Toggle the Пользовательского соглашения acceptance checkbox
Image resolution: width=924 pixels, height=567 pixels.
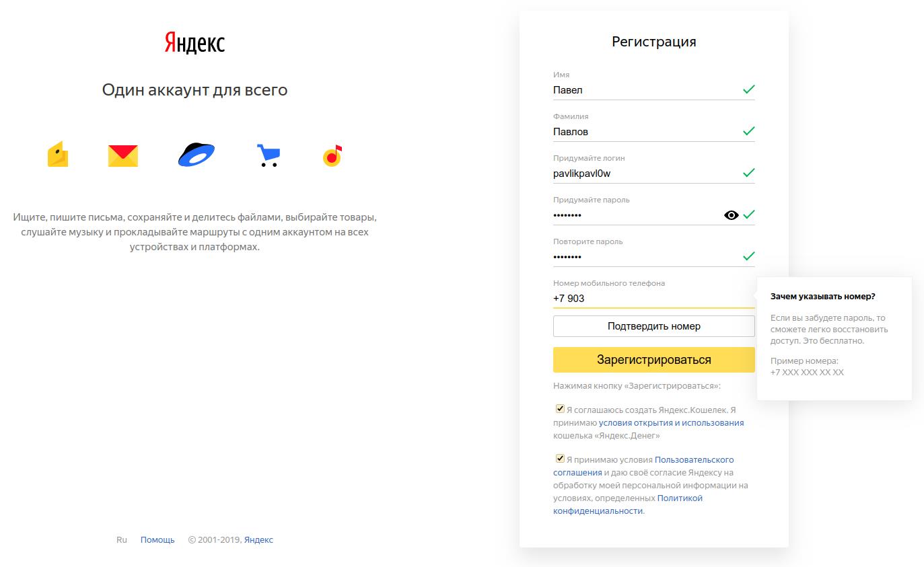[560, 459]
